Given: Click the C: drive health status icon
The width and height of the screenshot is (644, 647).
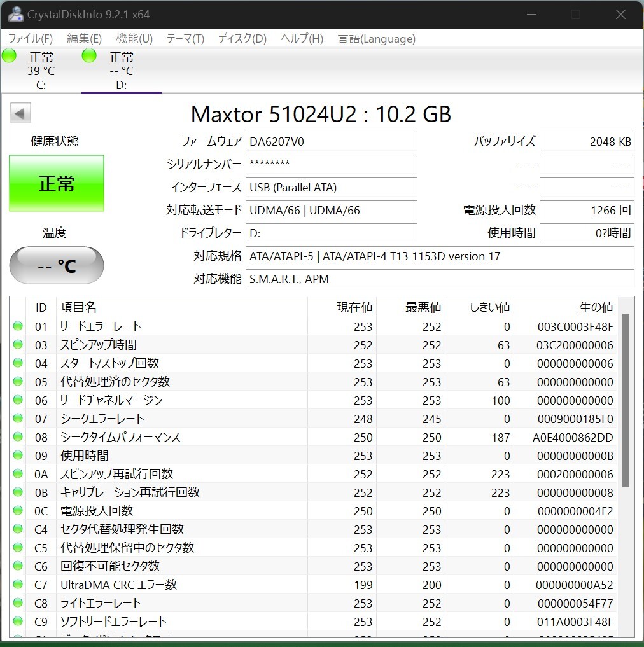Looking at the screenshot, I should [9, 55].
